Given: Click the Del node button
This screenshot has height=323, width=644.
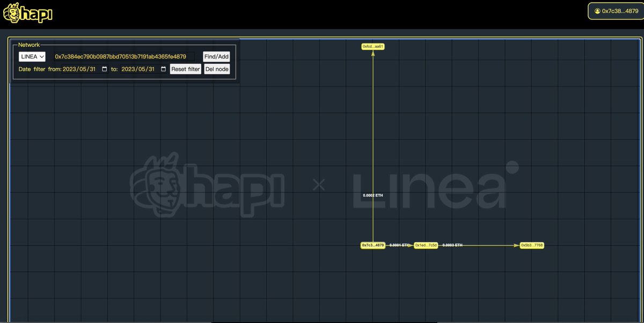Looking at the screenshot, I should (217, 69).
